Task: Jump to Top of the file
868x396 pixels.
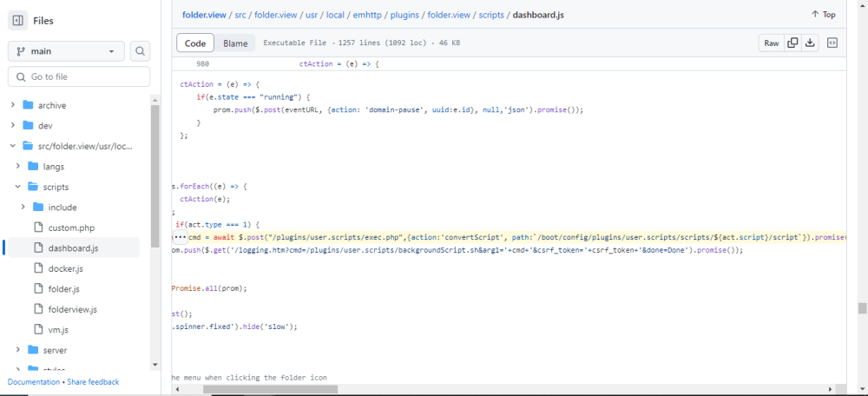Action: (x=823, y=15)
